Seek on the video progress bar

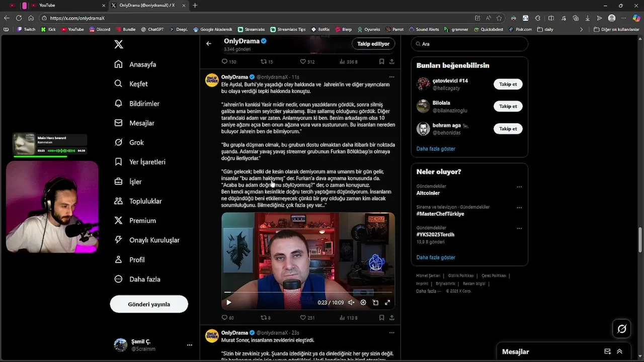(308, 292)
